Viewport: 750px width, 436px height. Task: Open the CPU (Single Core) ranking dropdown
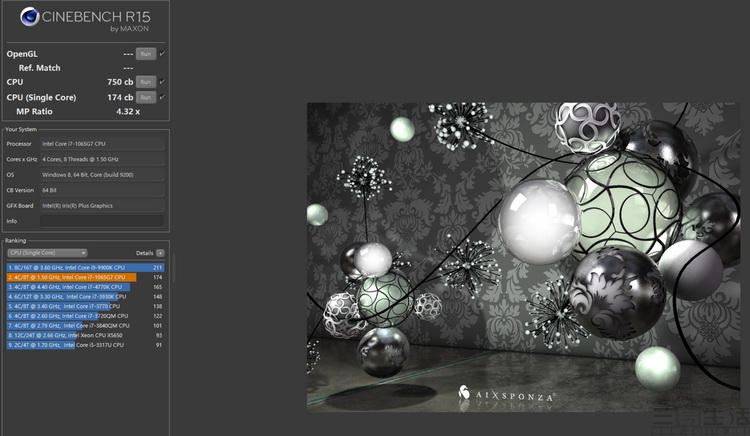47,253
